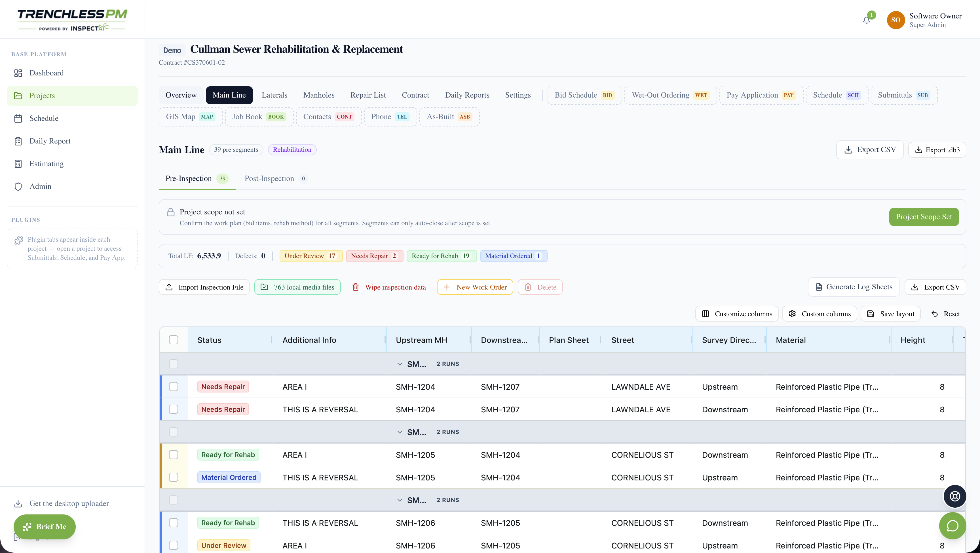Open the chat bubble button
The image size is (980, 553).
tap(952, 526)
